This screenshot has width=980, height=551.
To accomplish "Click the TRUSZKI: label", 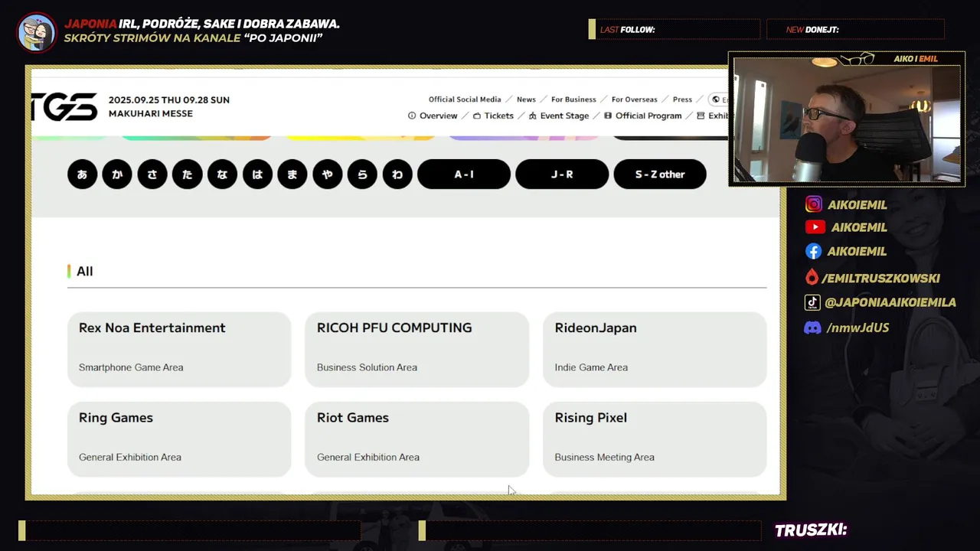I will point(811,530).
